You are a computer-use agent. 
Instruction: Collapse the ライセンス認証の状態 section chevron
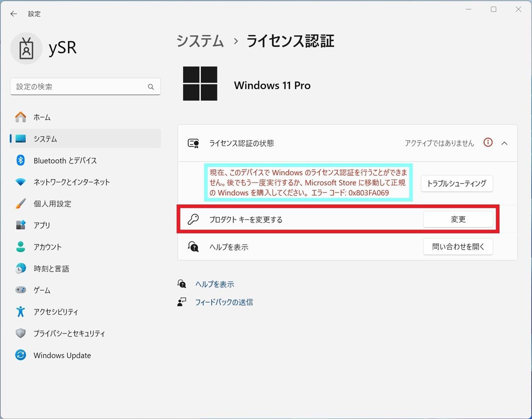(x=505, y=143)
